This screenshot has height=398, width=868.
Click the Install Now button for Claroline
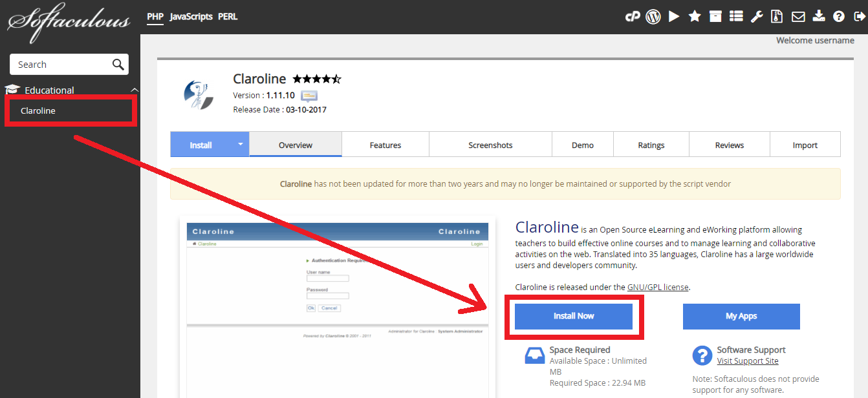[x=573, y=316]
